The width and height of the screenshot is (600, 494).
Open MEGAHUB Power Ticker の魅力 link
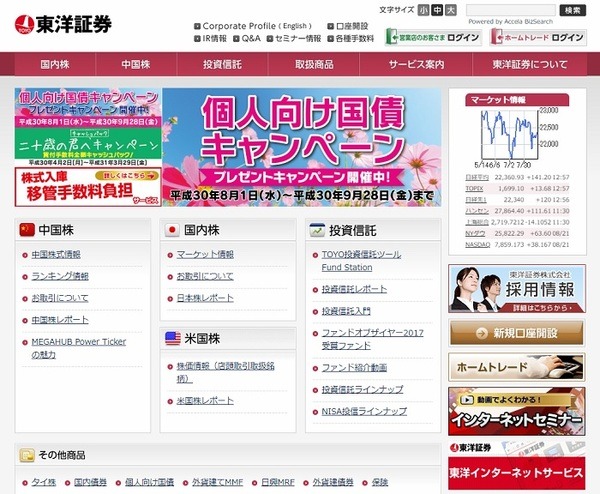(78, 348)
